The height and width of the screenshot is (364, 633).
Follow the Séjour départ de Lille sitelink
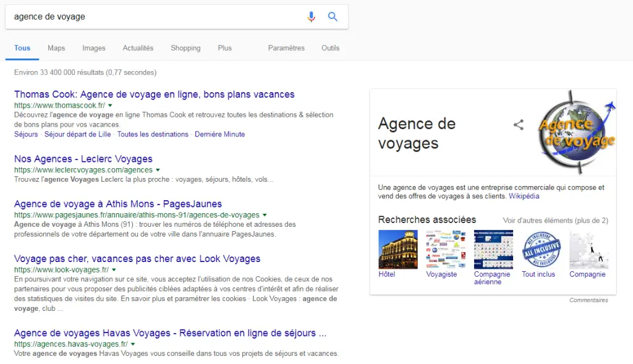pyautogui.click(x=77, y=134)
